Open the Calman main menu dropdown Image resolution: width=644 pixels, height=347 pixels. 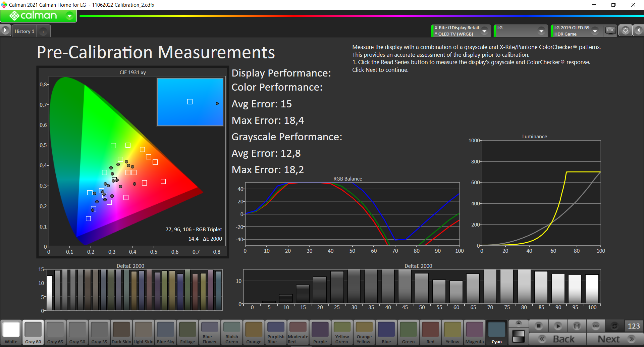point(69,16)
